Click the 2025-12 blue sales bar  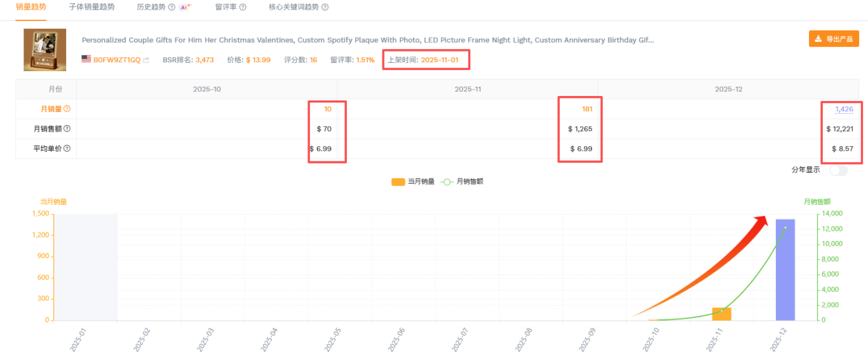tap(785, 270)
